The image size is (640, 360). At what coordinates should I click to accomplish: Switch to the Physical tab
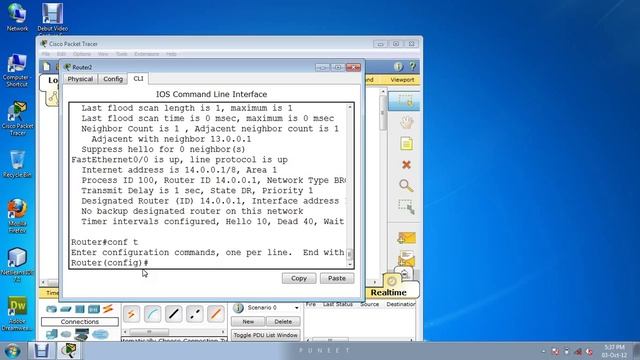80,79
